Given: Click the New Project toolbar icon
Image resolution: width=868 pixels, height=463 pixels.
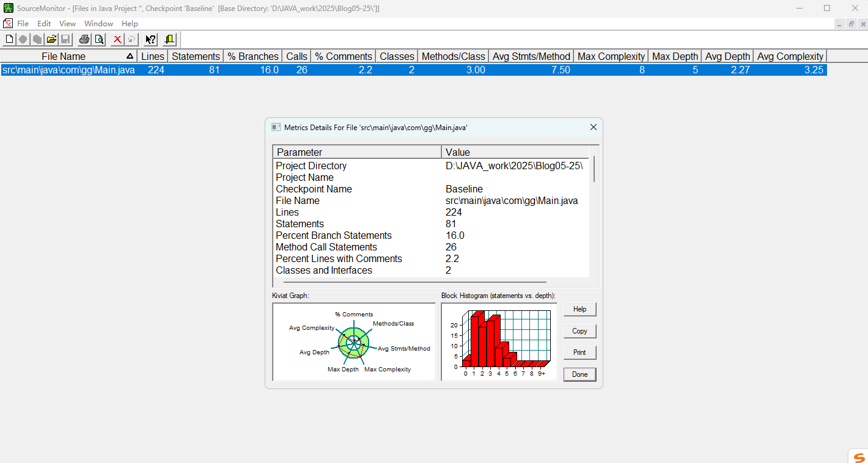Looking at the screenshot, I should tap(9, 40).
